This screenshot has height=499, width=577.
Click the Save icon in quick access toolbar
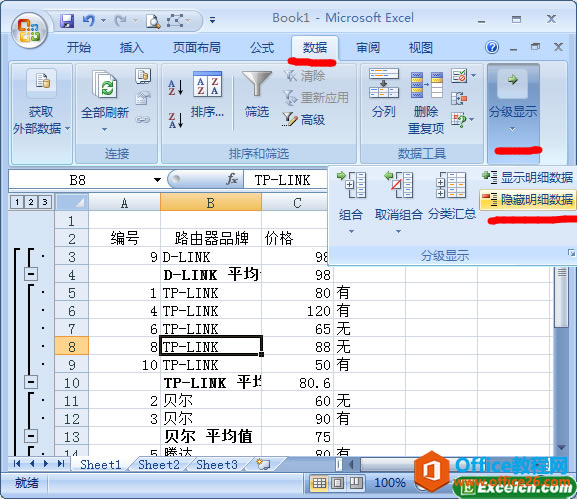(x=67, y=21)
